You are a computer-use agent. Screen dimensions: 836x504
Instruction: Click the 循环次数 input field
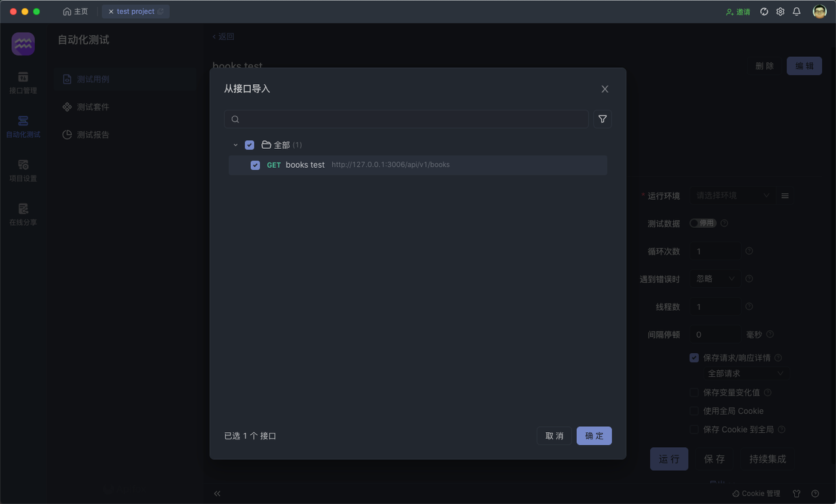click(x=715, y=251)
